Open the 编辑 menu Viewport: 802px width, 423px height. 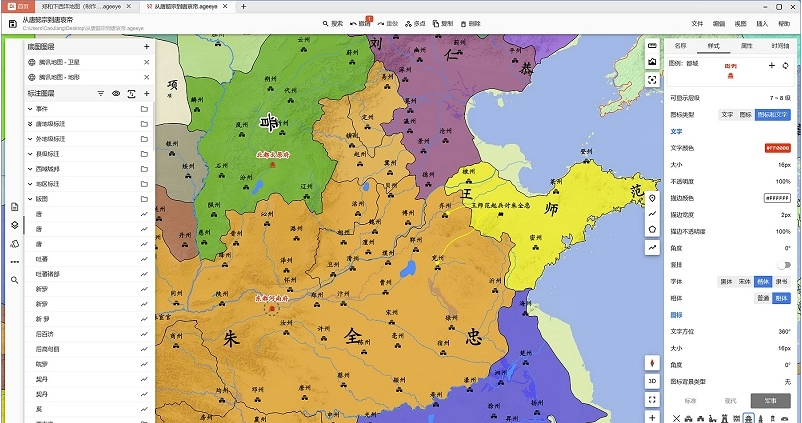719,24
